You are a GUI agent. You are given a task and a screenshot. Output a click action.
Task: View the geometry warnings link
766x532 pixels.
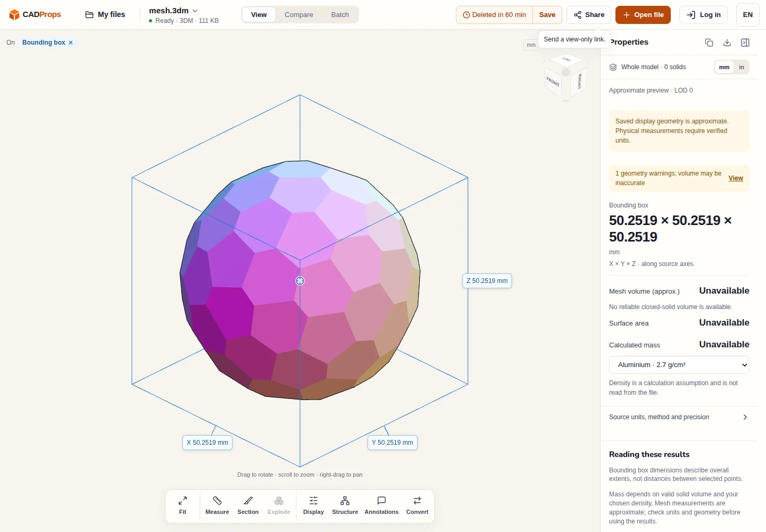tap(736, 178)
